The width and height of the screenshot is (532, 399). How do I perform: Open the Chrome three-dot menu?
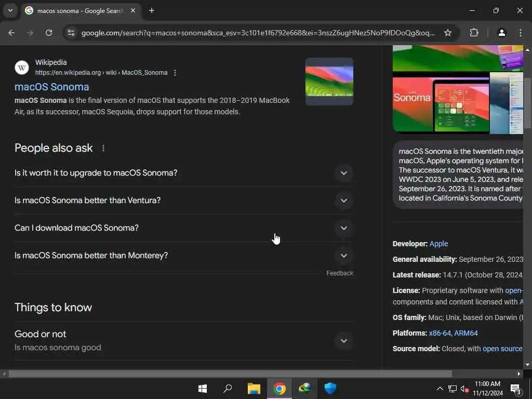521,33
